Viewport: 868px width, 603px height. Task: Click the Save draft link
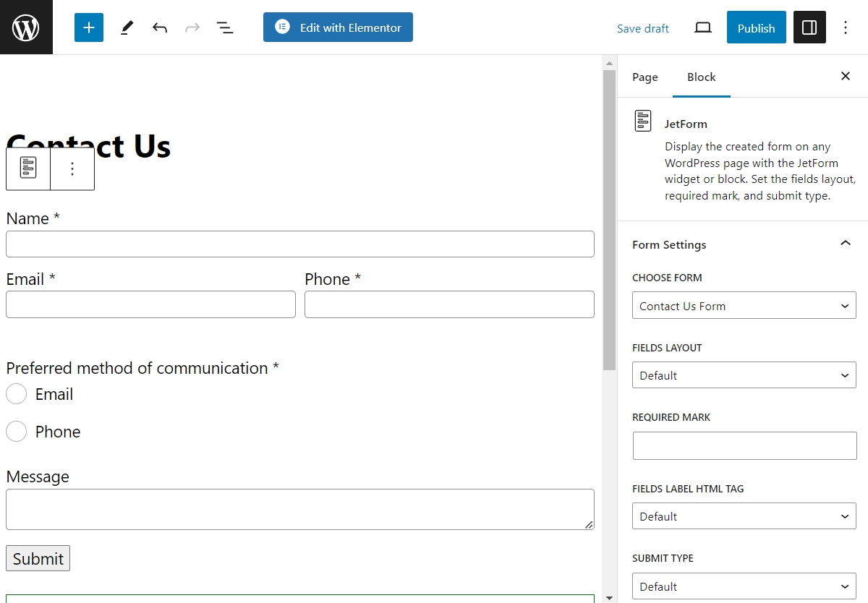[642, 28]
